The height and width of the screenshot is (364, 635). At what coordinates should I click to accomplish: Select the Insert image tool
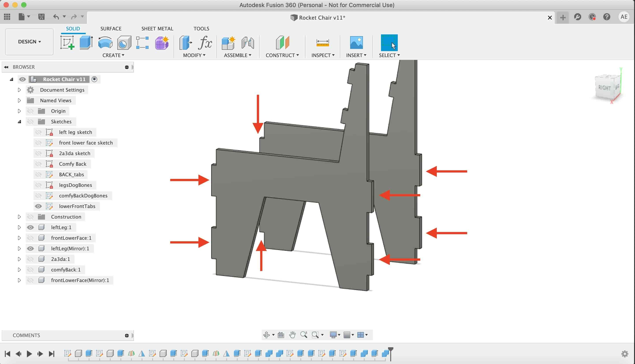click(356, 43)
